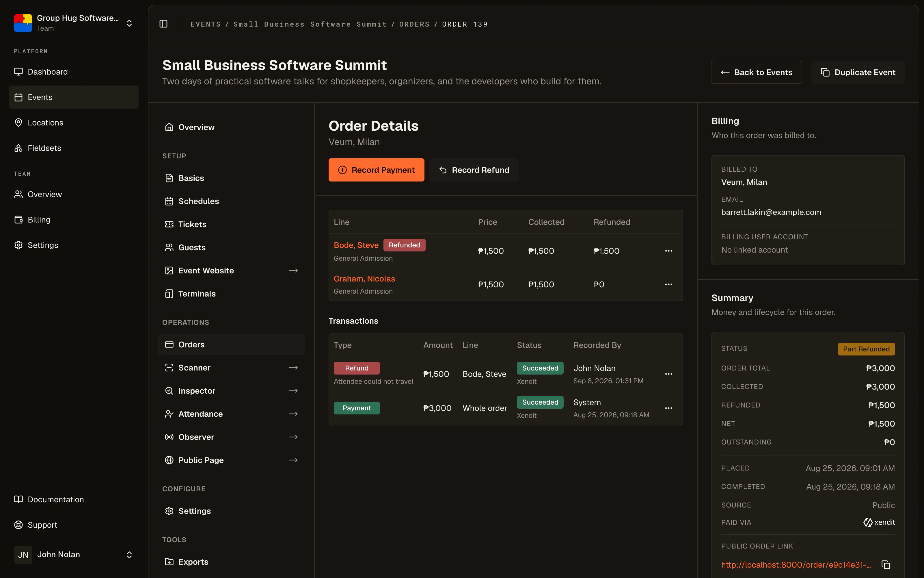
Task: Toggle the sidebar panel icon
Action: pyautogui.click(x=163, y=24)
